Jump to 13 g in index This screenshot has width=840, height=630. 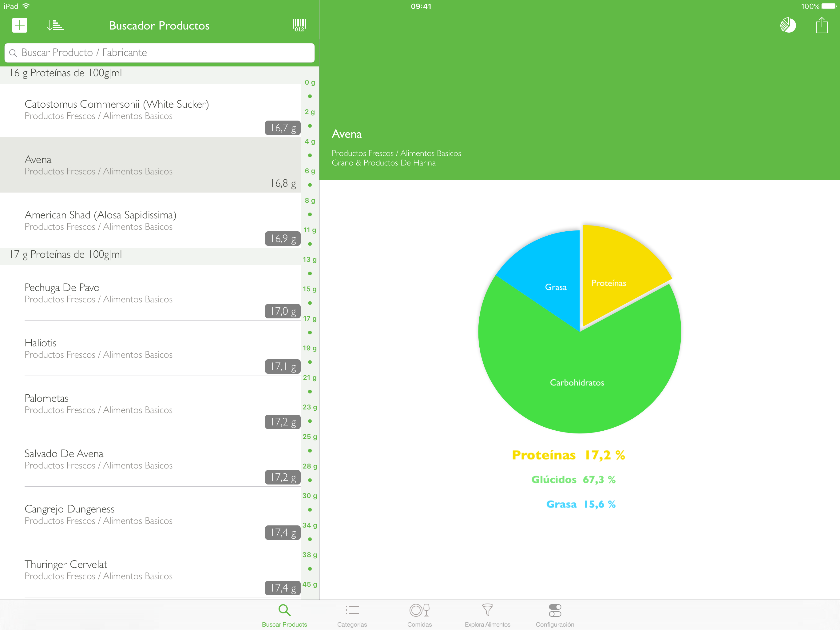click(310, 260)
